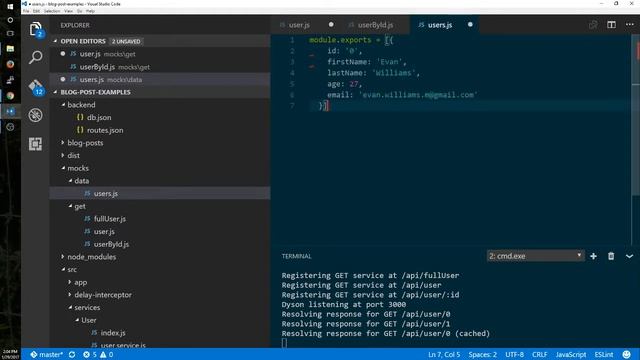Open the editor more actions ellipsis
The height and width of the screenshot is (360, 640).
point(629,25)
